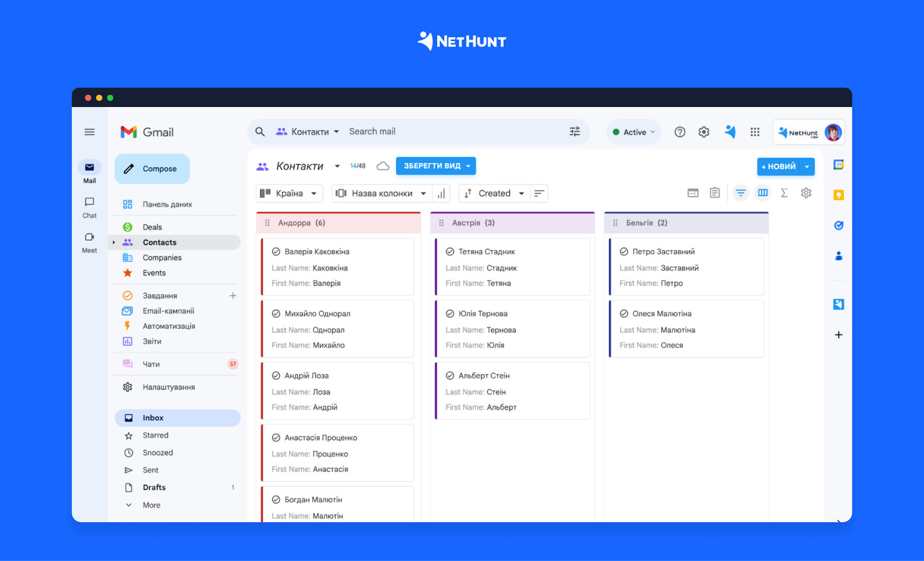Open Зберегти вид dropdown arrow

coord(468,166)
